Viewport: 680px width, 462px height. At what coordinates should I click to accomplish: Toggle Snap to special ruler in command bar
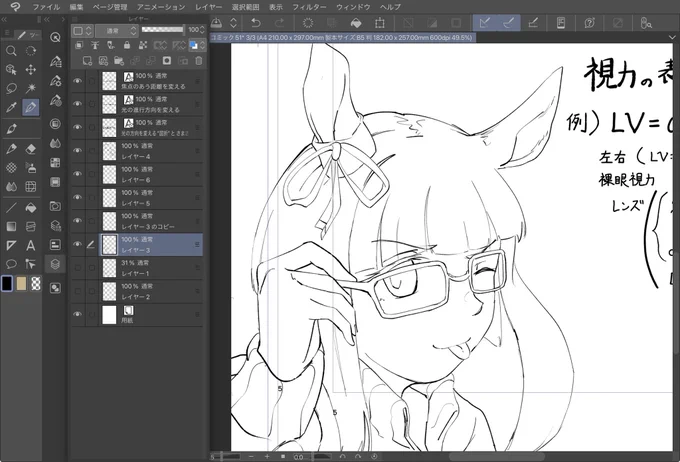509,23
